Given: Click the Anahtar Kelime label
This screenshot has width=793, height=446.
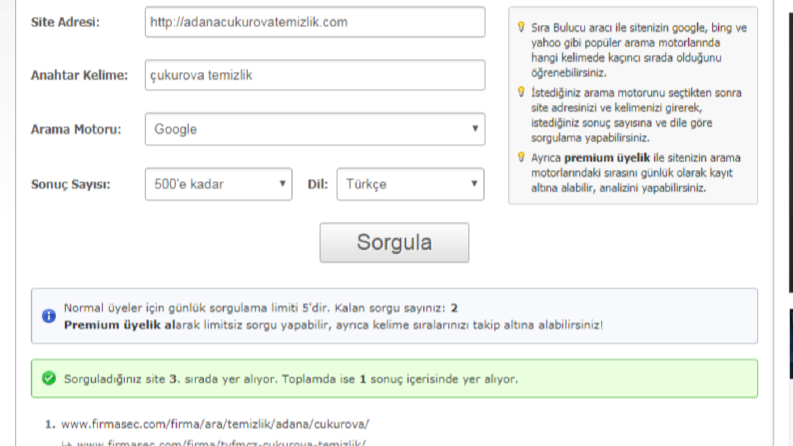Looking at the screenshot, I should coord(79,75).
